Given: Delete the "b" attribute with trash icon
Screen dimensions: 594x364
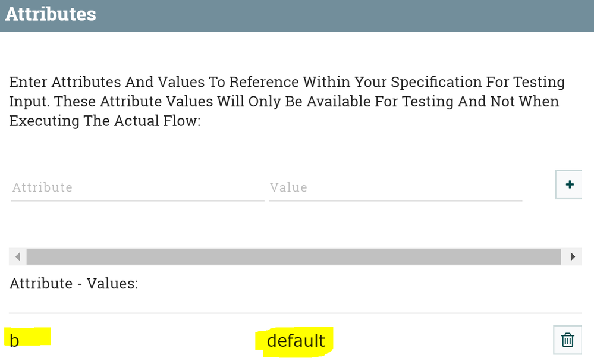Looking at the screenshot, I should [x=567, y=340].
